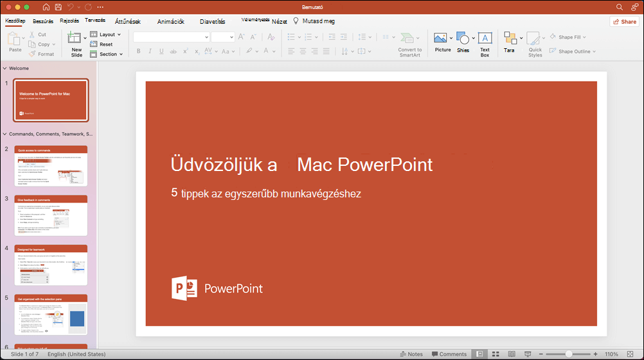Click the zoom slider handle

(x=569, y=354)
